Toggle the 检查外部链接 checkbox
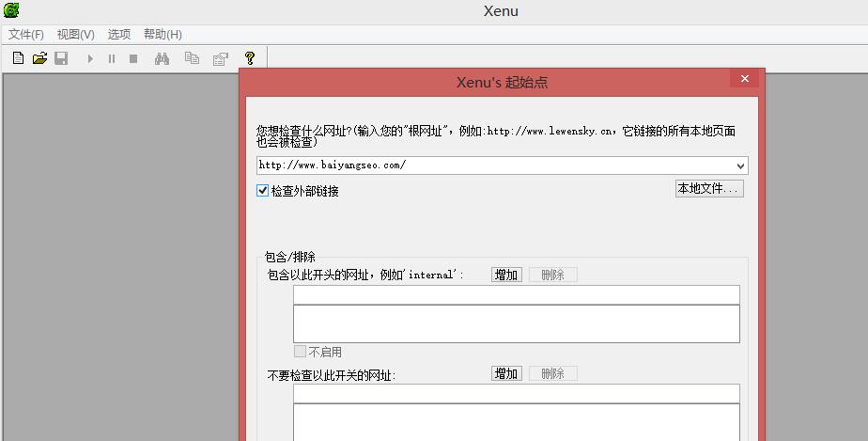The image size is (868, 441). pos(262,191)
